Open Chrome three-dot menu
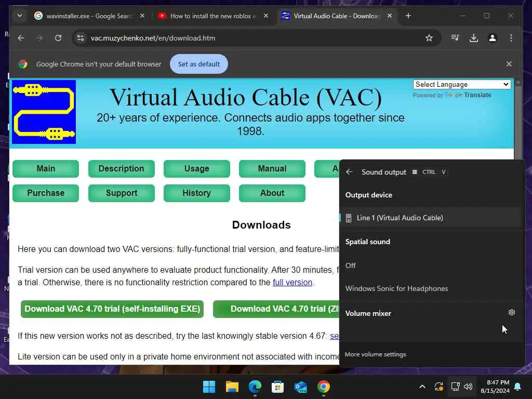 (511, 38)
